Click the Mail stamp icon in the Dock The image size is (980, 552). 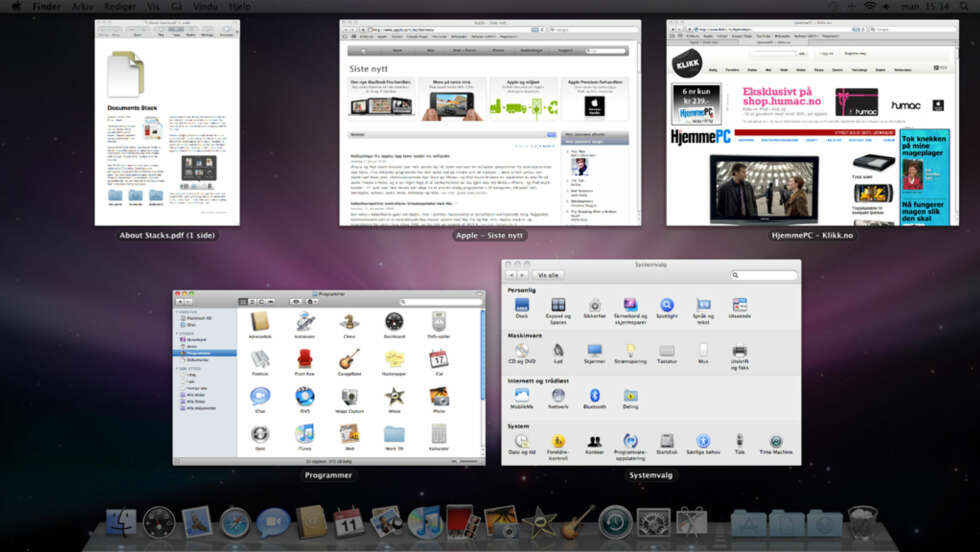click(197, 523)
